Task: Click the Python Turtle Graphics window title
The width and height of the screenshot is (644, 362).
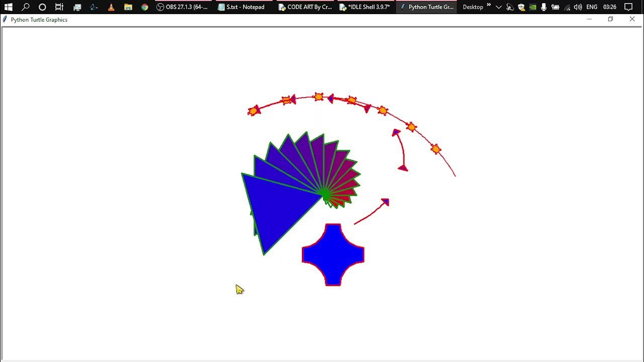Action: point(39,20)
